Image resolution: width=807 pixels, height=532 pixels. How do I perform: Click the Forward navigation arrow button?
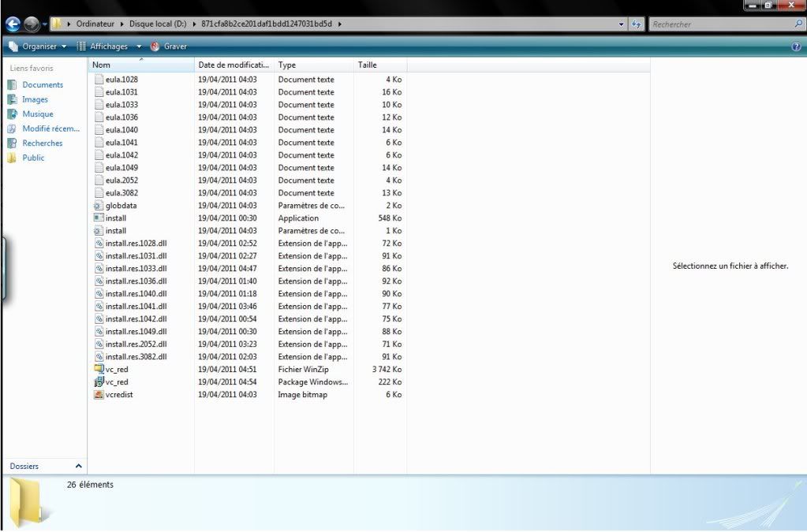[x=31, y=24]
